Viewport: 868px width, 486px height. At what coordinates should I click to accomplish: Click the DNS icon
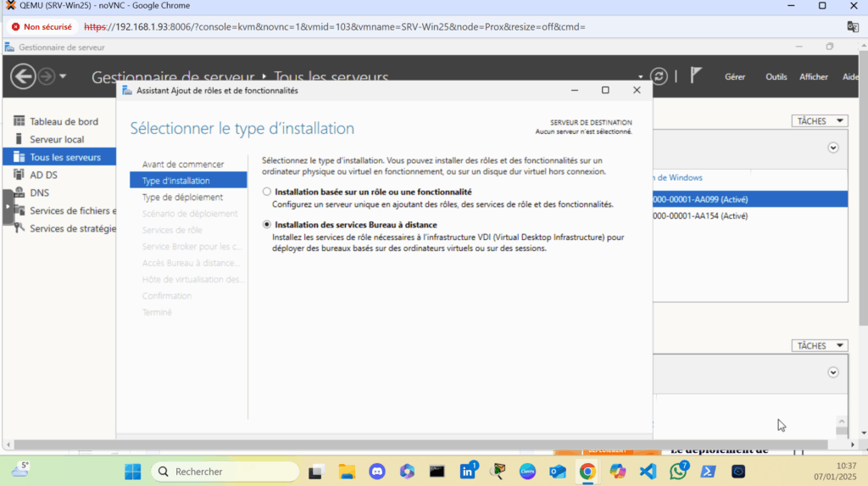click(x=19, y=193)
